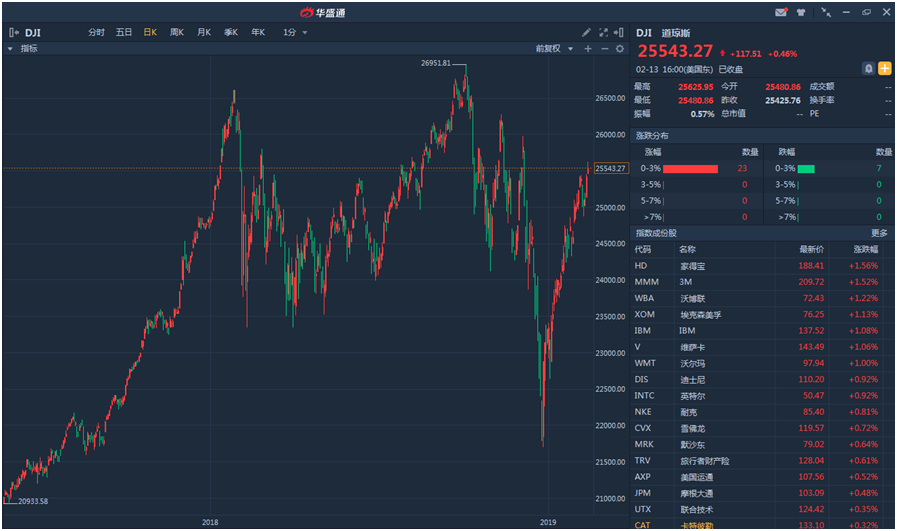Viewport: 897px width, 531px height.
Task: Open the skin theme shirt icon
Action: pyautogui.click(x=801, y=12)
